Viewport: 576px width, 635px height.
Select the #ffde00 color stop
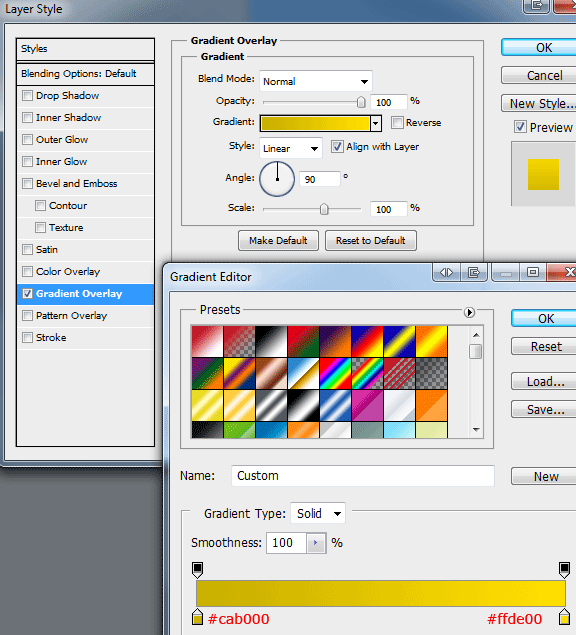coord(564,616)
